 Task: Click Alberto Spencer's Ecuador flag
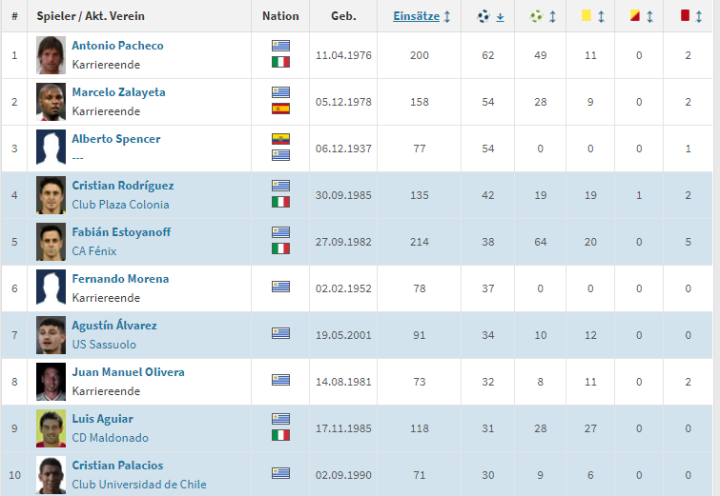(281, 139)
